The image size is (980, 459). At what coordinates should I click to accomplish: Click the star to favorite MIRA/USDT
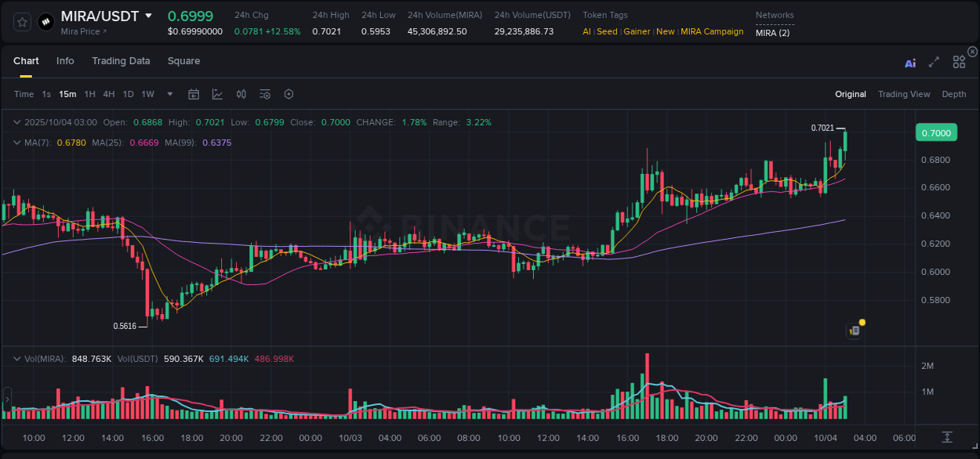21,22
